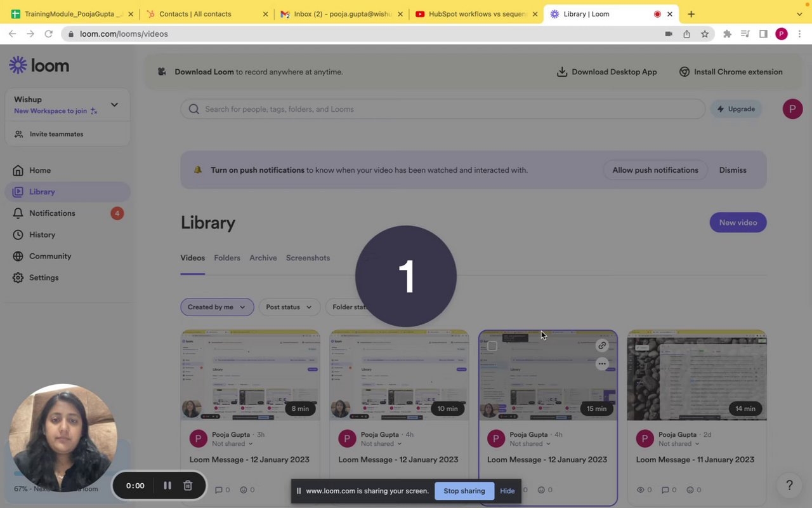812x508 pixels.
Task: Click Loom Message - 11 January 2023 title
Action: point(695,460)
